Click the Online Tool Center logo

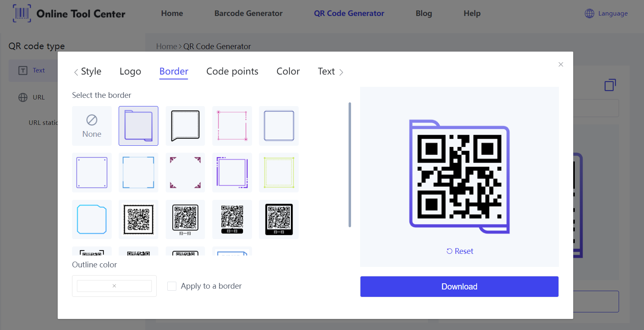click(69, 14)
